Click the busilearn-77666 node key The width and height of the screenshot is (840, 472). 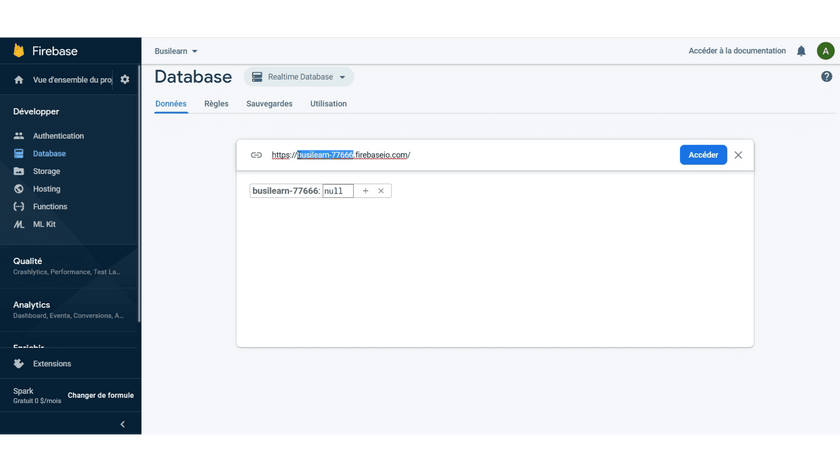point(286,191)
